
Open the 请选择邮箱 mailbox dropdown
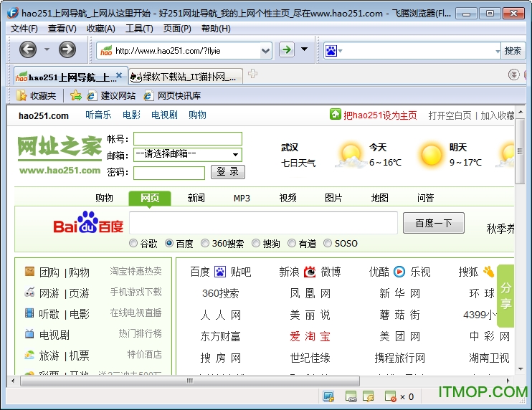coord(235,155)
